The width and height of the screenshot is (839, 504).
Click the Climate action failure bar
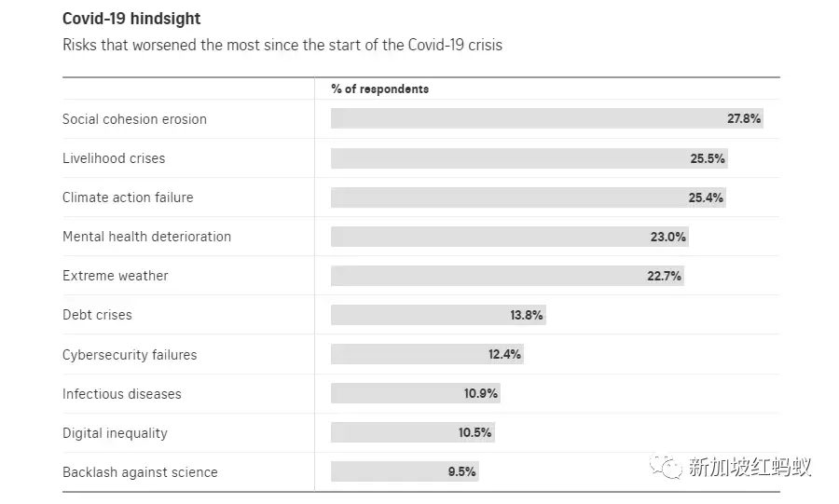[x=527, y=198]
